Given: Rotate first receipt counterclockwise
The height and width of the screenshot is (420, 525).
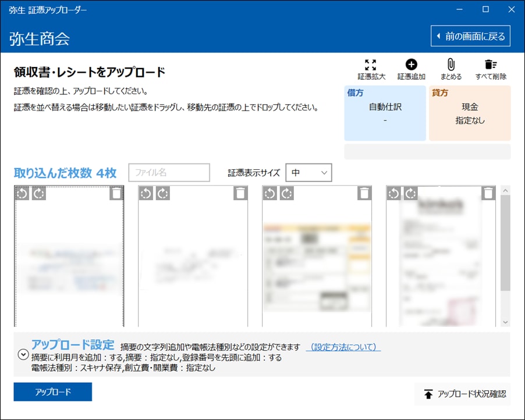Looking at the screenshot, I should [x=22, y=193].
